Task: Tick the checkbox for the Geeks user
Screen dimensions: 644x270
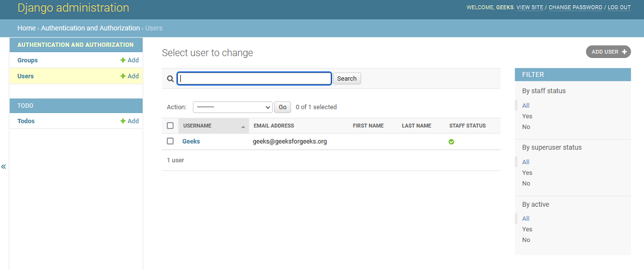Action: [170, 141]
